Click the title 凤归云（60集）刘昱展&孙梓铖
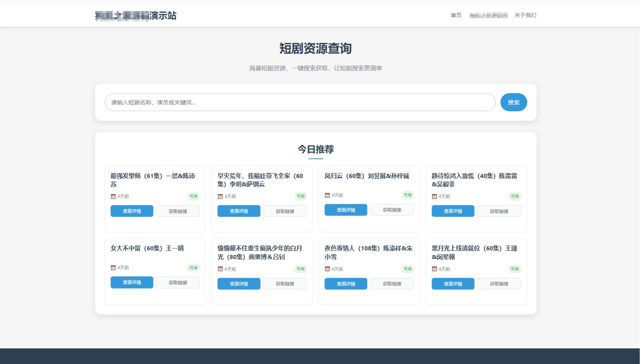This screenshot has height=364, width=640. (367, 176)
